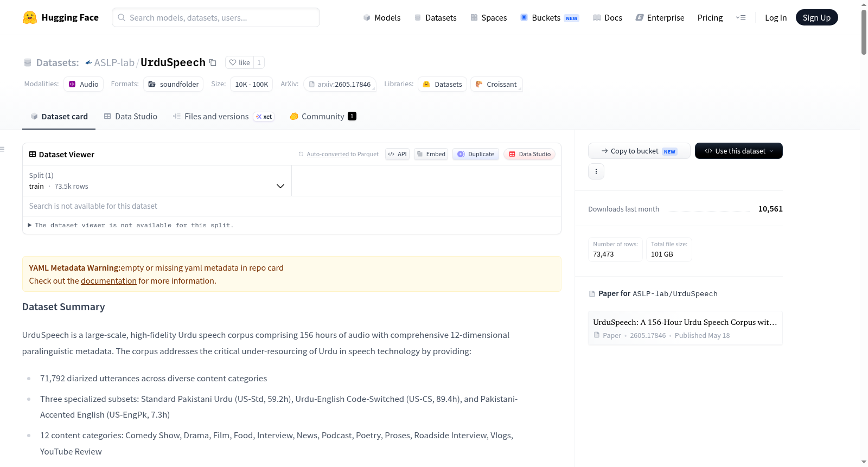The height and width of the screenshot is (467, 868).
Task: Click the 73.5k rows text
Action: pos(71,186)
